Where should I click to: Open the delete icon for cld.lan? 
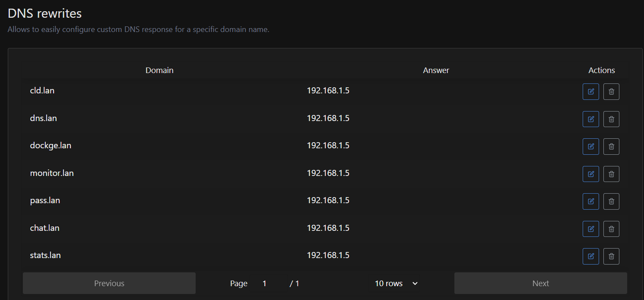click(611, 91)
